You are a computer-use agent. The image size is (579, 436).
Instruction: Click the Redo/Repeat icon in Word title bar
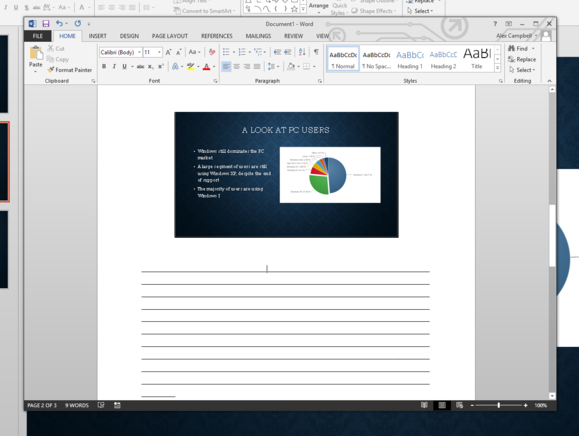point(78,24)
